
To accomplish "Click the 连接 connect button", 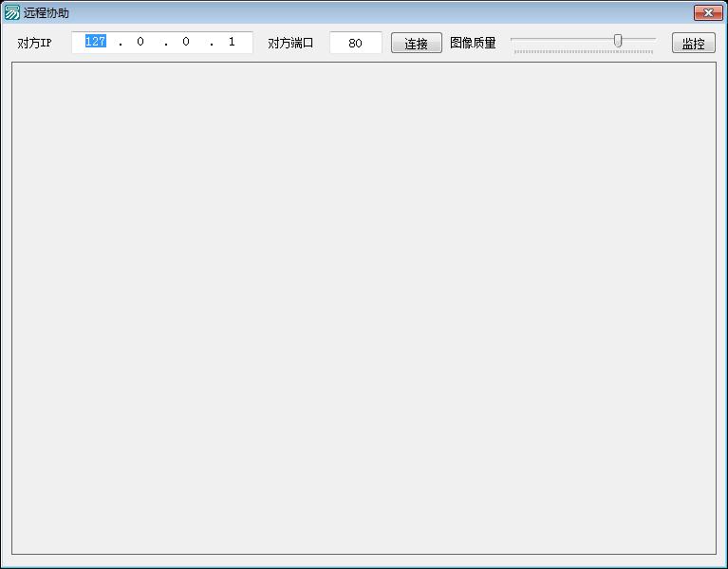I will [x=417, y=43].
